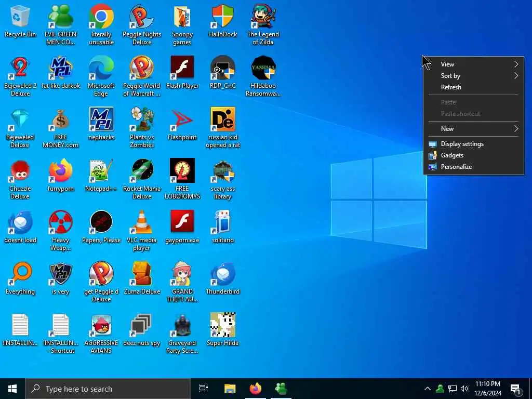
Task: Select the AGGRESSIVE AVIANS icon
Action: tap(101, 325)
